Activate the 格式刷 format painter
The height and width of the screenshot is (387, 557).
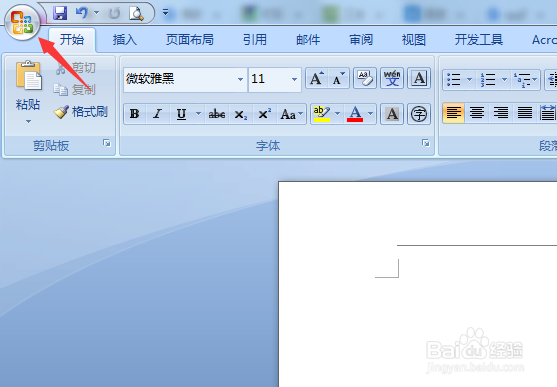(81, 112)
